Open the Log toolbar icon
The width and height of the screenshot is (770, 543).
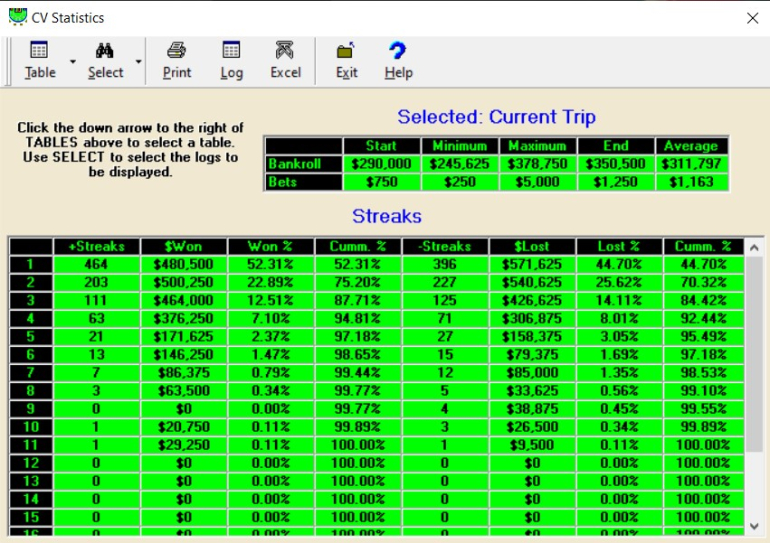tap(231, 51)
